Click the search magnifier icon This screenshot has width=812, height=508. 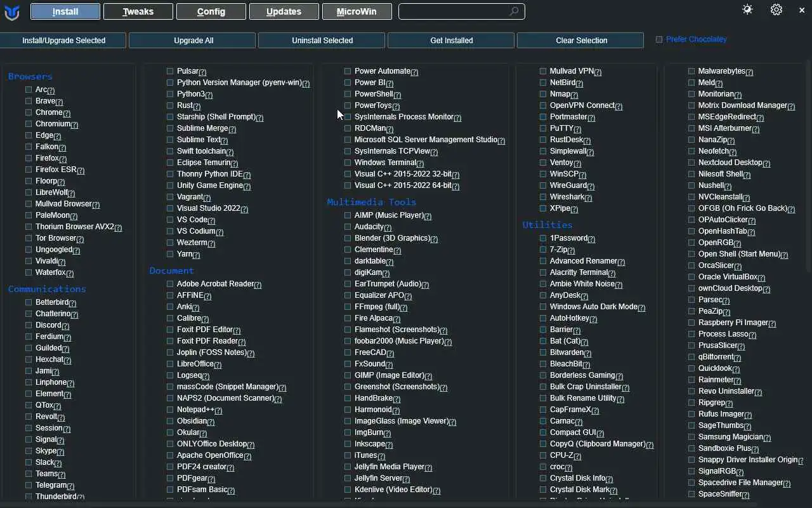point(514,11)
